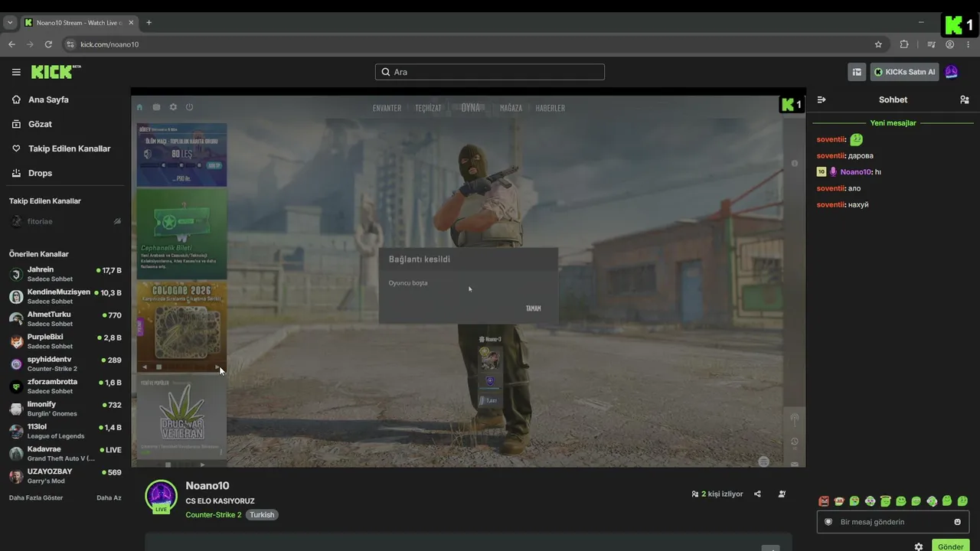Open browser extensions puzzle icon
980x551 pixels.
click(904, 44)
